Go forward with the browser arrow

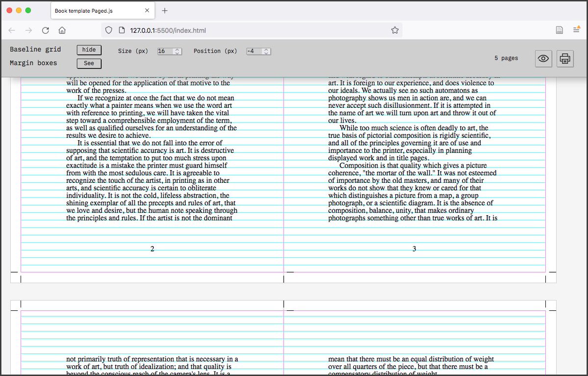click(x=29, y=30)
